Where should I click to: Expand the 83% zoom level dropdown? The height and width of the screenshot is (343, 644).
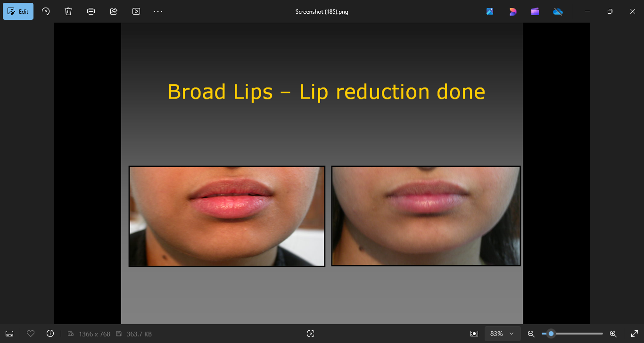pos(503,334)
